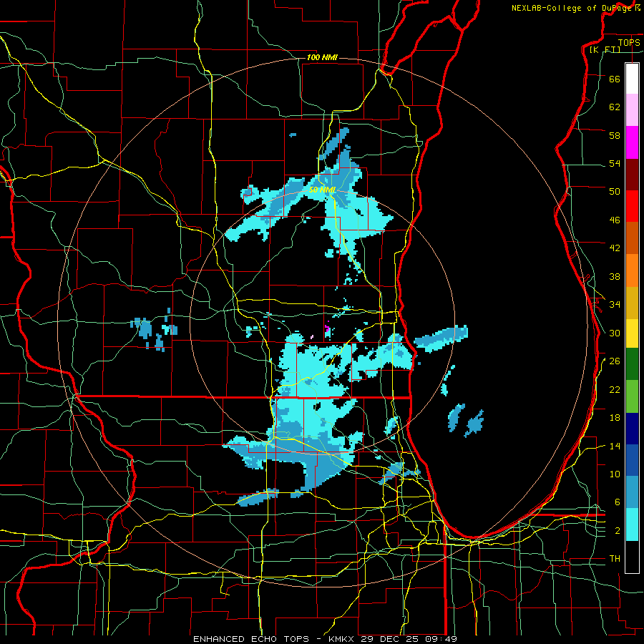Screen dimensions: 644x644
Task: Click the white swatch in the tops legend
Action: pos(632,79)
